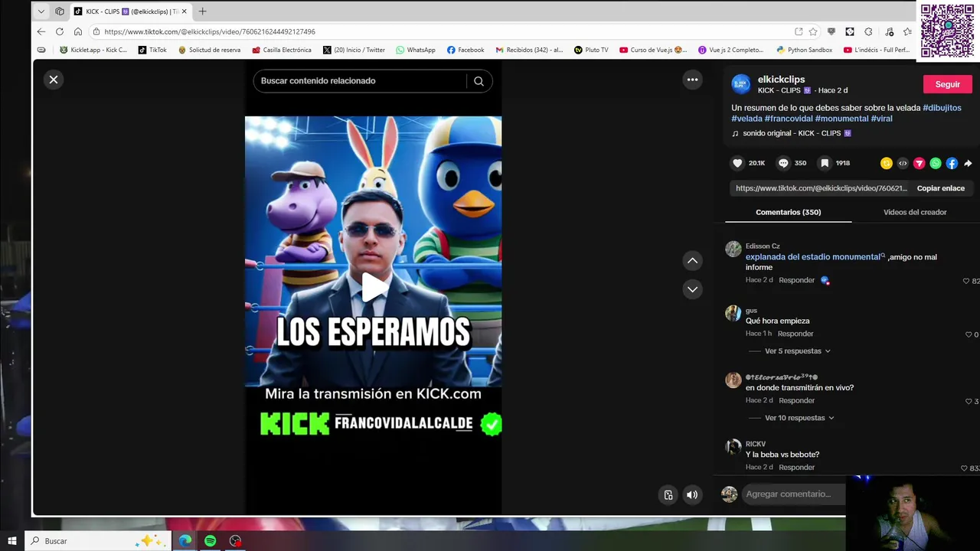This screenshot has height=551, width=980.
Task: Open WhatsApp bookmark
Action: click(x=416, y=50)
